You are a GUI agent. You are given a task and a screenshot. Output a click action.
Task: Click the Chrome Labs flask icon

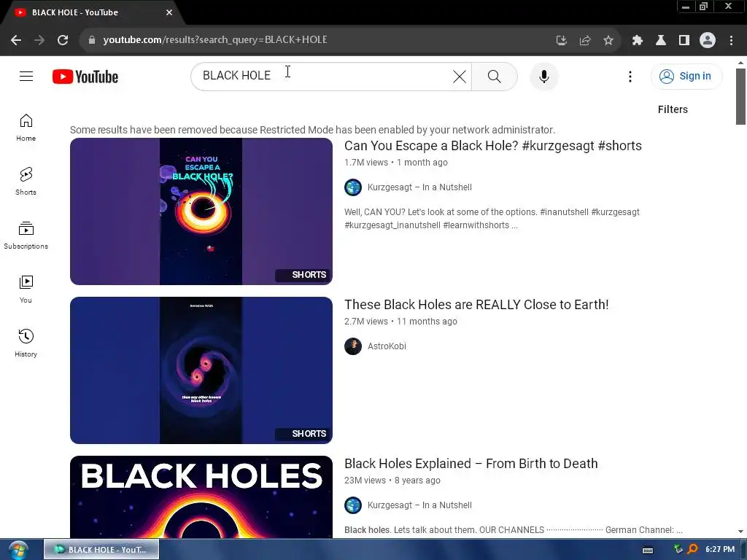coord(661,41)
